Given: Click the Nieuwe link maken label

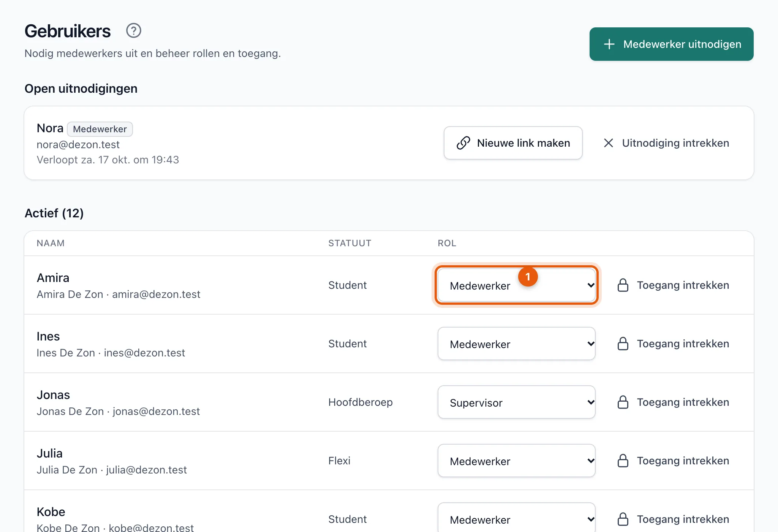Looking at the screenshot, I should (x=523, y=143).
